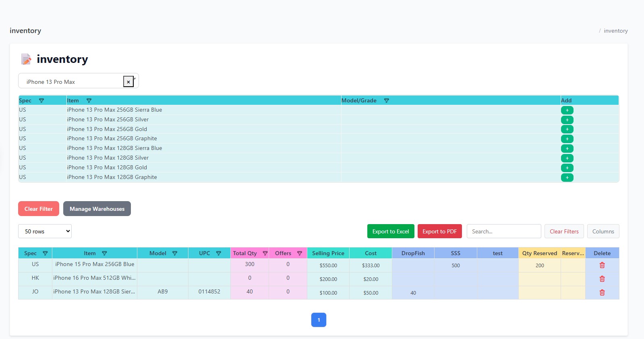This screenshot has height=339, width=644.
Task: Open the Columns chooser
Action: coord(603,231)
